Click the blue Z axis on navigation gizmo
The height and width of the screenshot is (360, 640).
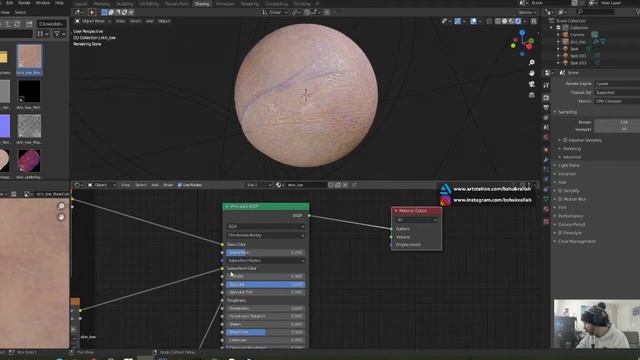522,33
